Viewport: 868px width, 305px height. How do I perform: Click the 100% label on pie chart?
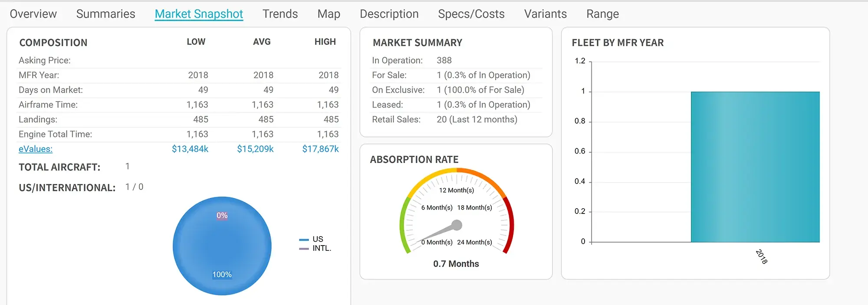coord(222,275)
